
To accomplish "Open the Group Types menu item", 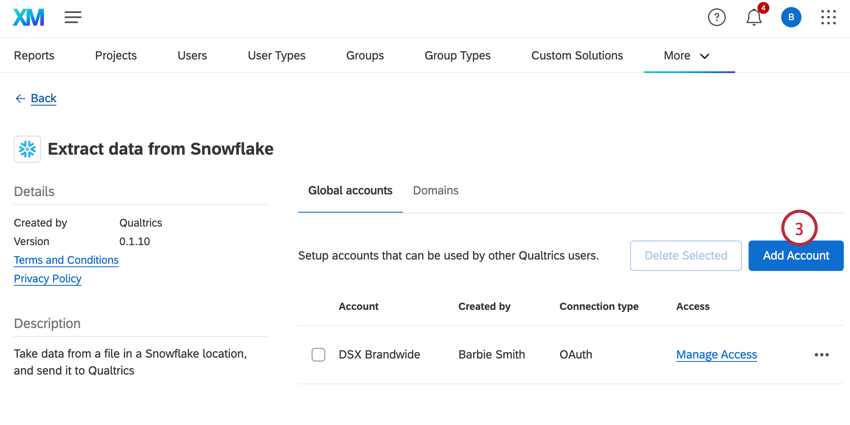I will click(x=457, y=56).
